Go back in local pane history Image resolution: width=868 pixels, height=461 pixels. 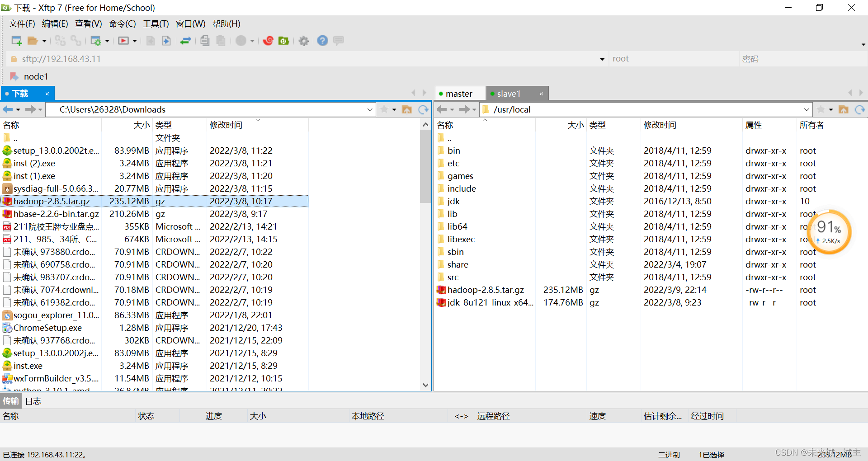point(8,109)
